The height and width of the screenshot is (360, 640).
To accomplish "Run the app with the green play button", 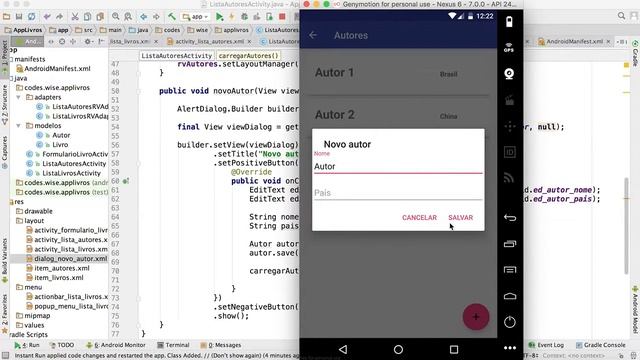I will tap(220, 17).
